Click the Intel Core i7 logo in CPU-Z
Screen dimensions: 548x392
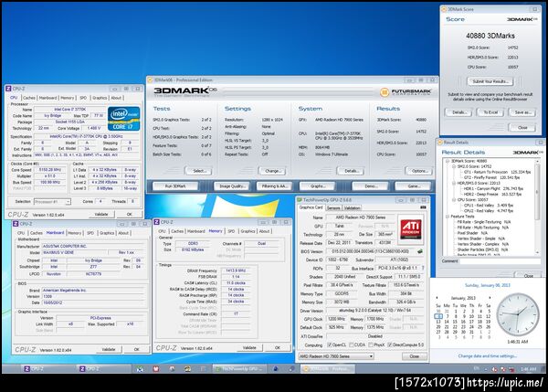[124, 119]
